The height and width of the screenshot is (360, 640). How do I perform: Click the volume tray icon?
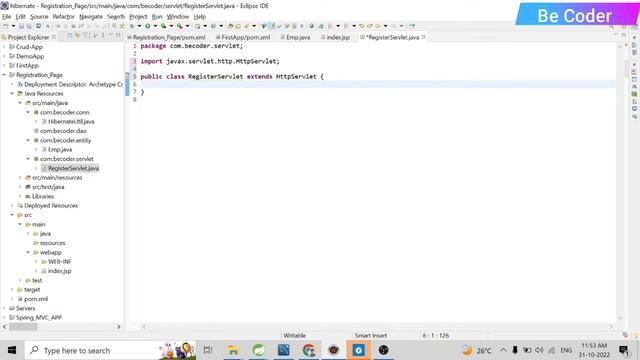pos(539,350)
